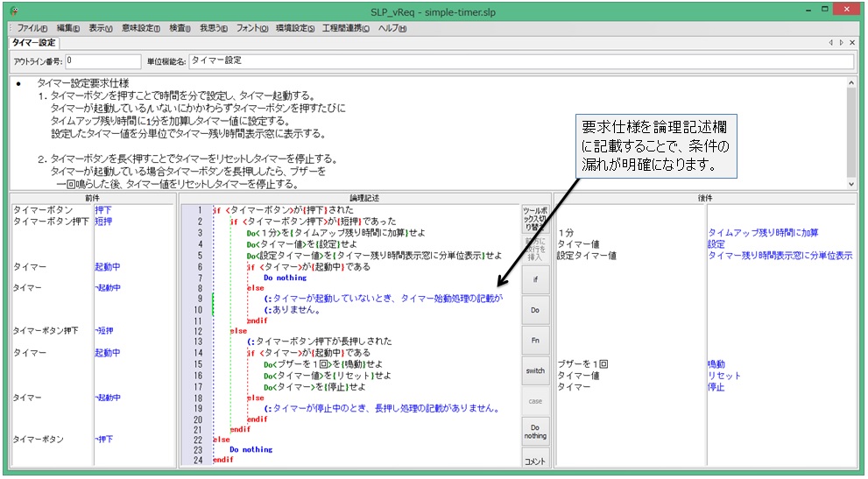Open the ヘルプ menu
The height and width of the screenshot is (479, 868).
(392, 28)
